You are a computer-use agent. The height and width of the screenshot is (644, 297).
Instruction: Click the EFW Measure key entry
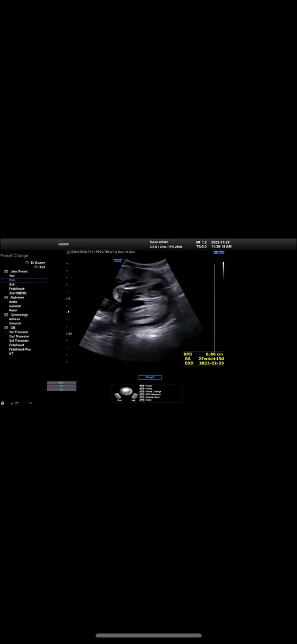(x=150, y=395)
